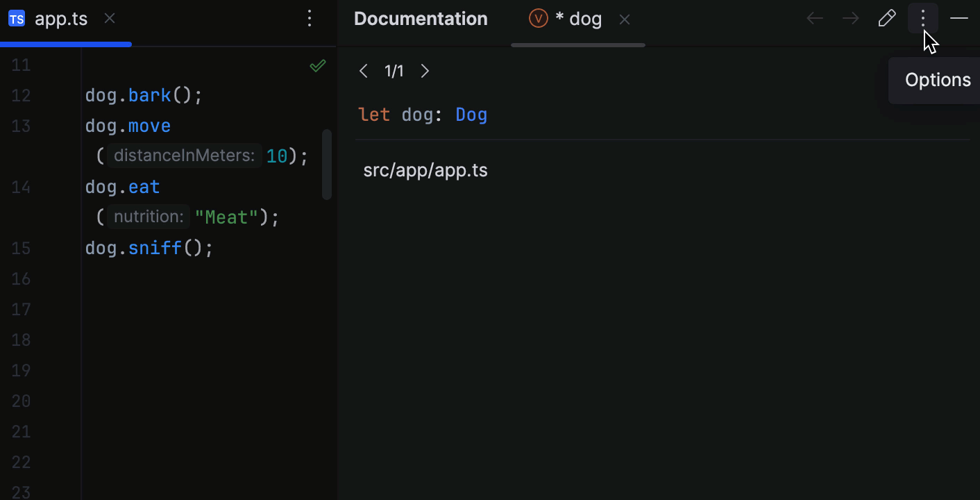Select the Options menu entry
The width and height of the screenshot is (980, 500).
[x=937, y=80]
